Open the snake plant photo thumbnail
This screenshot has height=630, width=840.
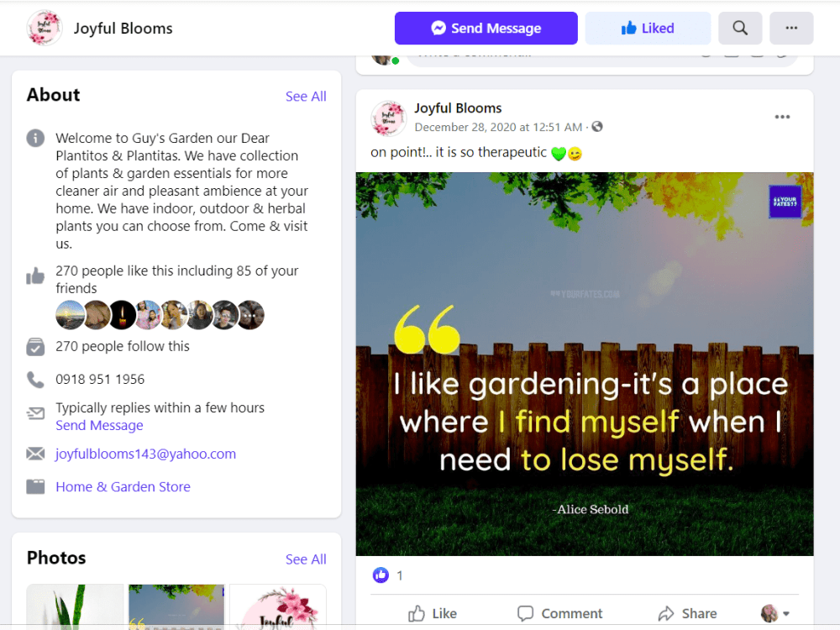(75, 606)
